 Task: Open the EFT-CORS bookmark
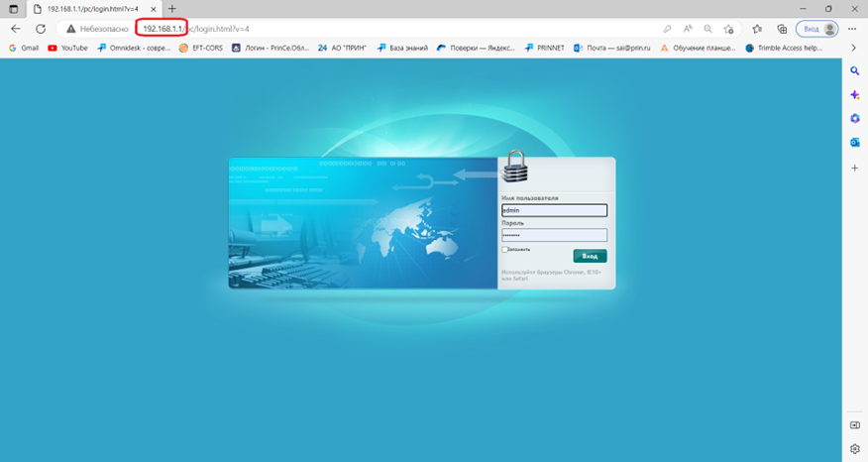201,49
